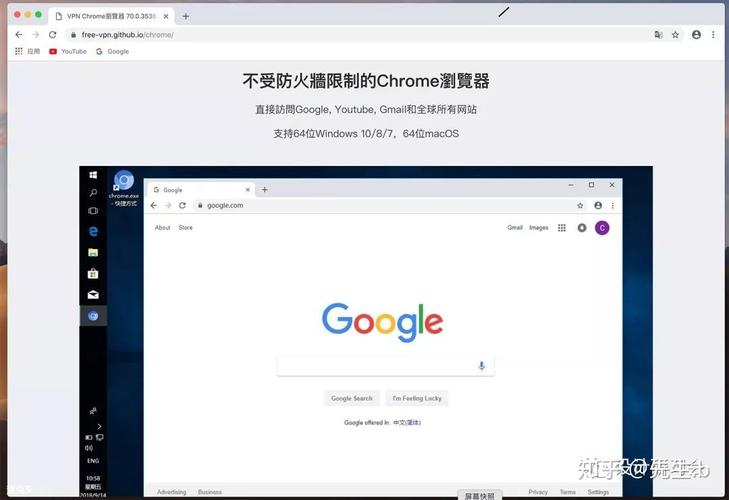This screenshot has width=729, height=500.
Task: Reload the free-vpn.github.io page
Action: 53,34
